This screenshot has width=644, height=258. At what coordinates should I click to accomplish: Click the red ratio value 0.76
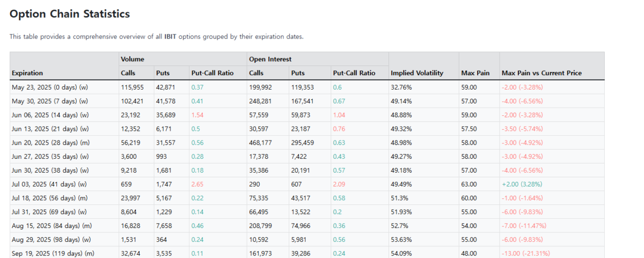(339, 129)
